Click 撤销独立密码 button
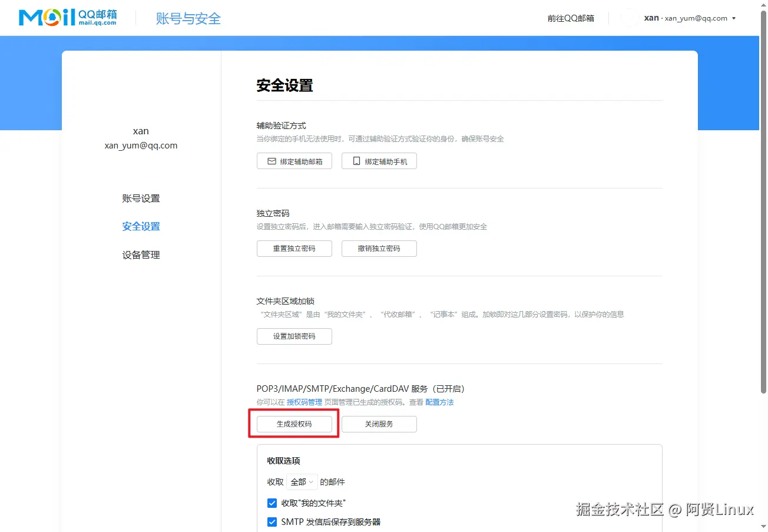Screen dimensions: 768x532 (379, 249)
